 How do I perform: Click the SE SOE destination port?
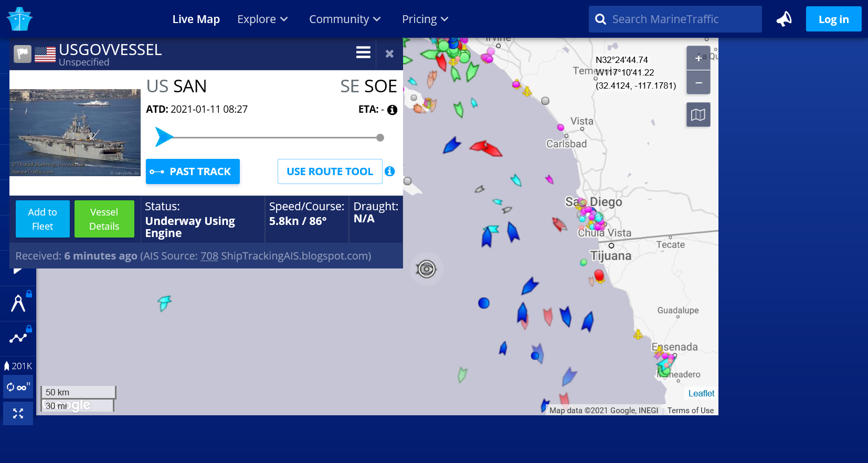pyautogui.click(x=368, y=86)
